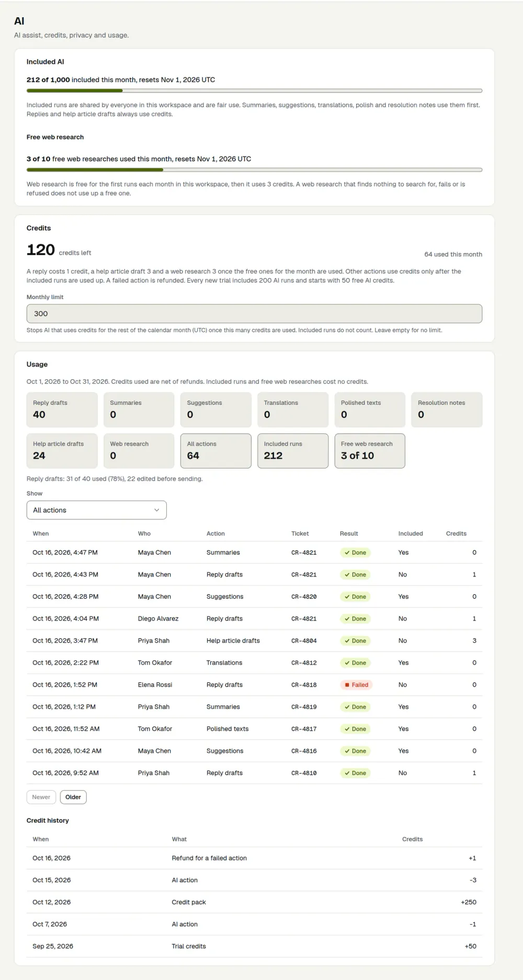Click the Credit pack history entry

[189, 902]
